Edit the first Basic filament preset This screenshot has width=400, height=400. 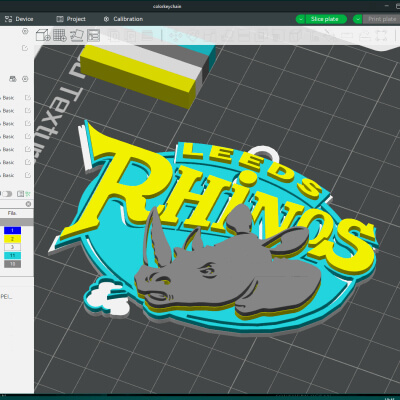28,98
